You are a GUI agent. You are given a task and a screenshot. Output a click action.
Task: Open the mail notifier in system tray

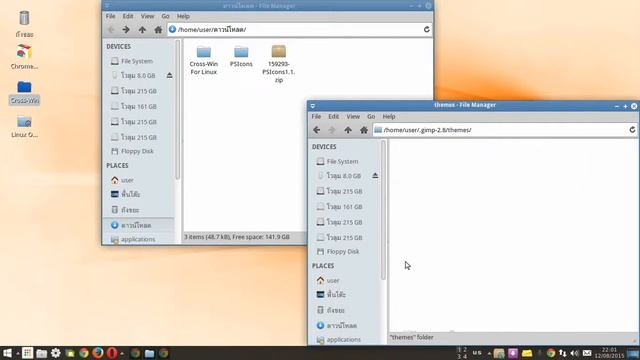(x=587, y=353)
